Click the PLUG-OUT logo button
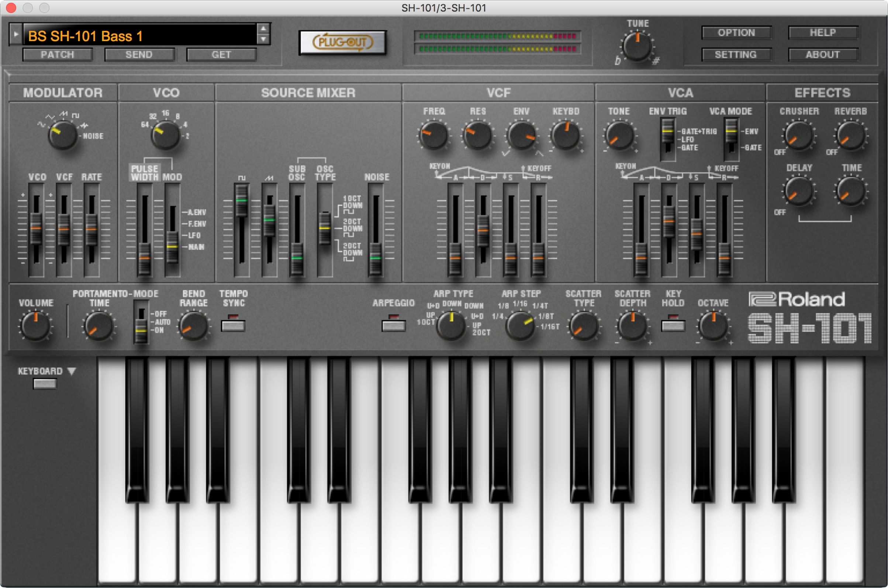 coord(342,42)
